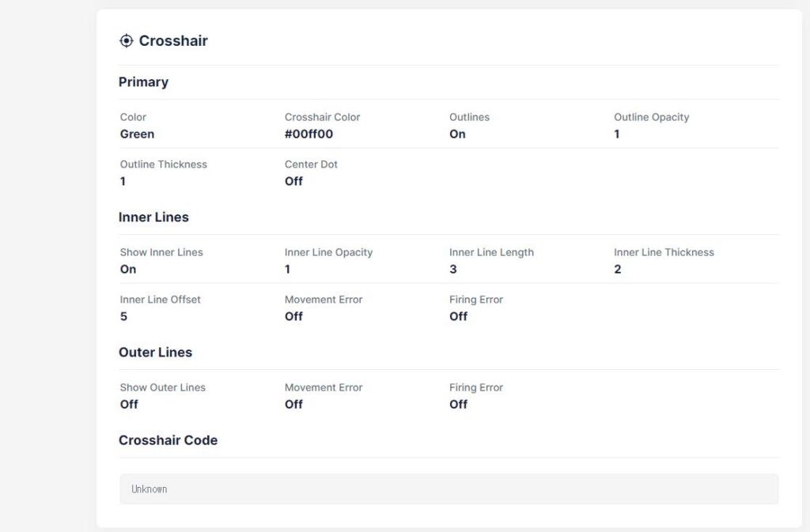Click Firing Error value under Inner Lines
Viewport: 810px width, 532px height.
[x=458, y=317]
